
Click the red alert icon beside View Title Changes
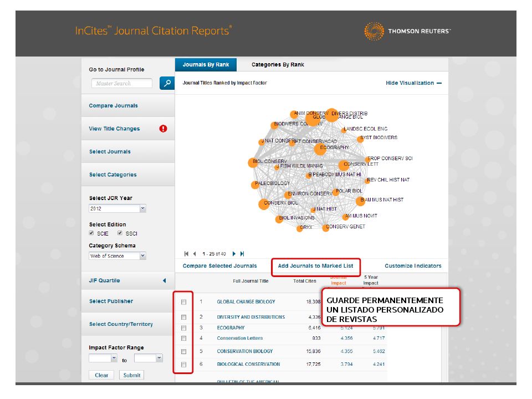point(163,129)
